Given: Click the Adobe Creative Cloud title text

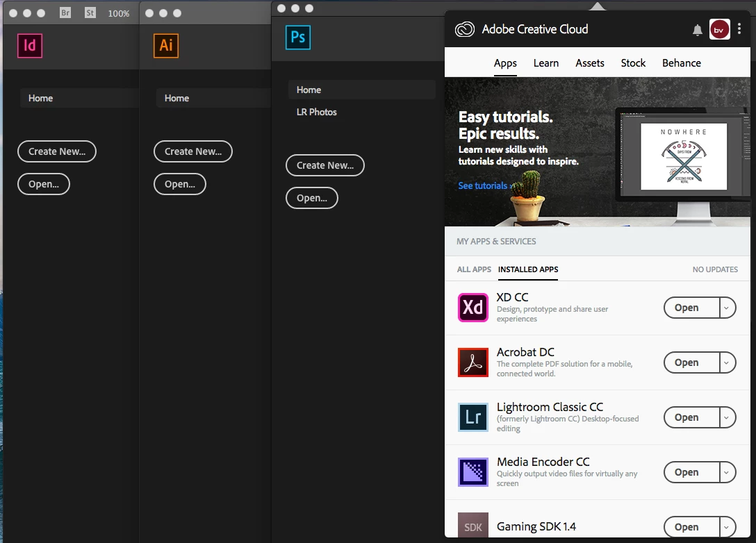Looking at the screenshot, I should point(535,29).
